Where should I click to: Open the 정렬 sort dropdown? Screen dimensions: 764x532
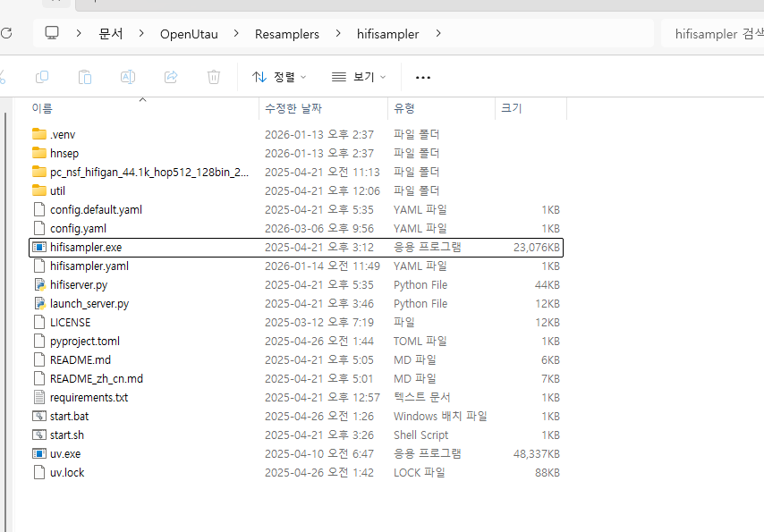[x=279, y=77]
